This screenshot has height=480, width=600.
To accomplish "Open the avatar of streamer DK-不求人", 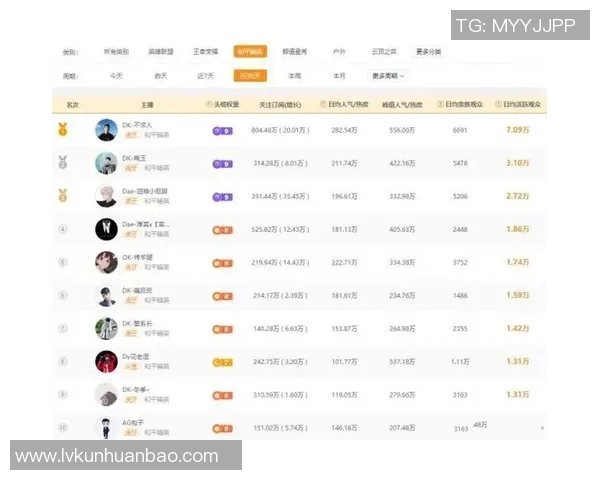I will [x=106, y=130].
